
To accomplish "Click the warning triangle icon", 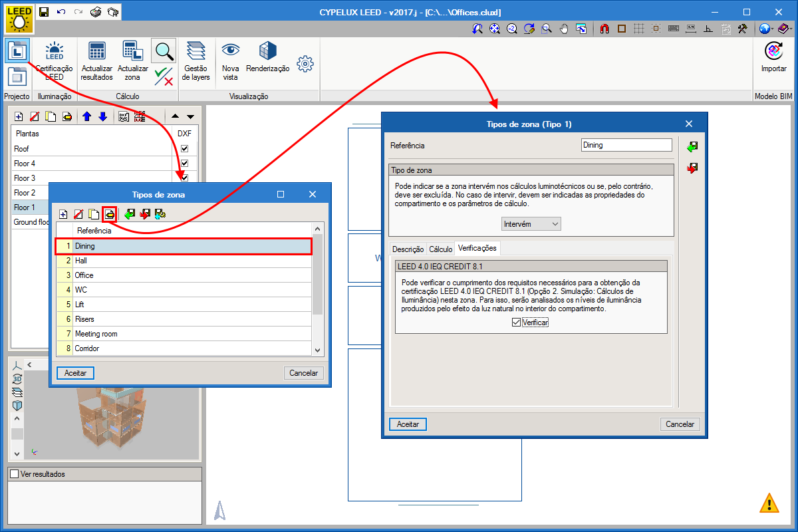I will pos(769,503).
